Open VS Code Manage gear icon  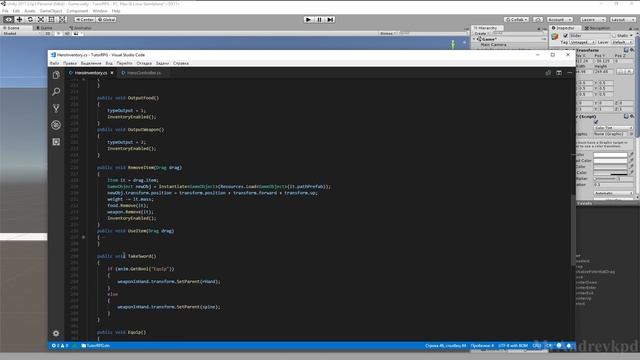click(56, 333)
